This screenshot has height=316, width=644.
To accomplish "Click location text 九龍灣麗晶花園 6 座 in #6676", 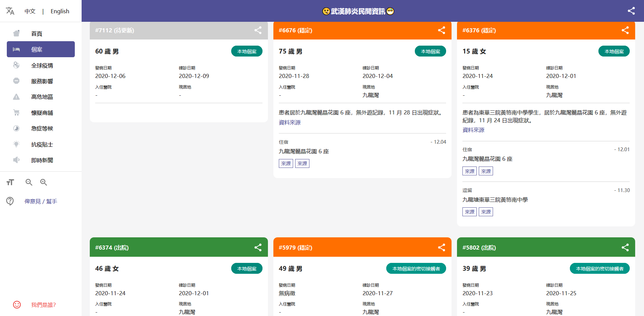I will pyautogui.click(x=304, y=151).
